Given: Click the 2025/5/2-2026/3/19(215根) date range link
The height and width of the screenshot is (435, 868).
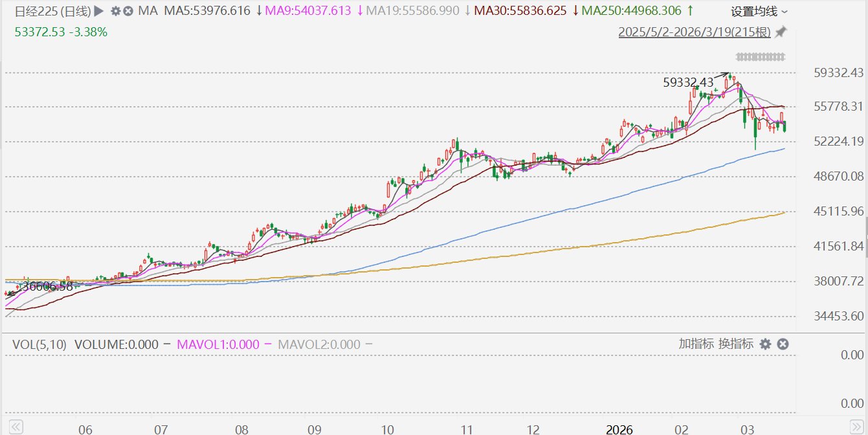Looking at the screenshot, I should [695, 32].
